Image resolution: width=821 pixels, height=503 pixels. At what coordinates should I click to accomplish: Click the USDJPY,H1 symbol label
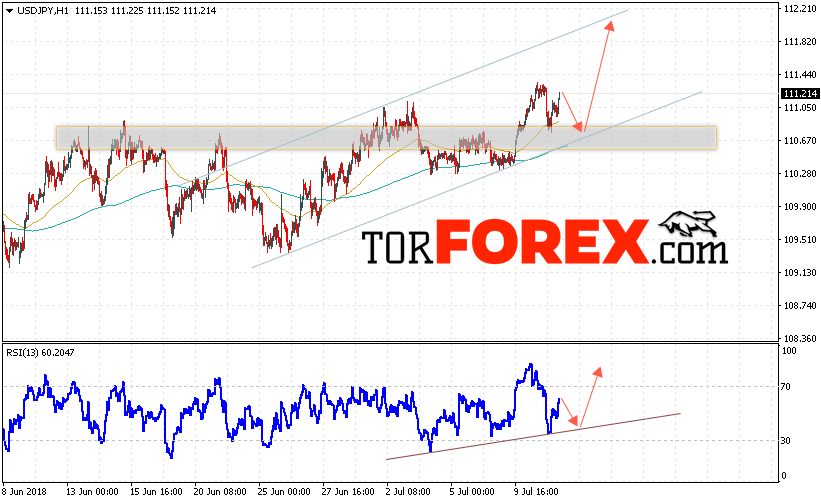coord(42,10)
